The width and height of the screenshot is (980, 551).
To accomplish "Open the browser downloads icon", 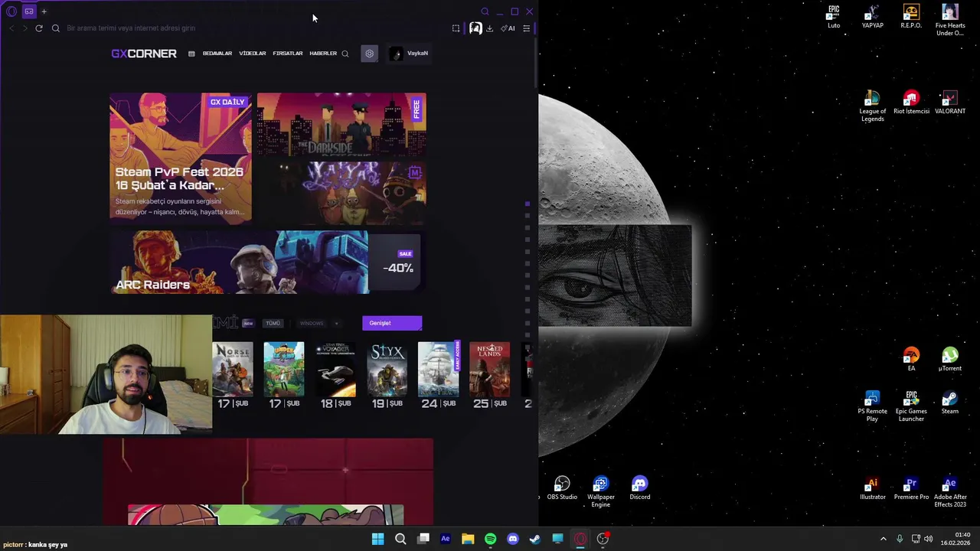I will point(490,28).
